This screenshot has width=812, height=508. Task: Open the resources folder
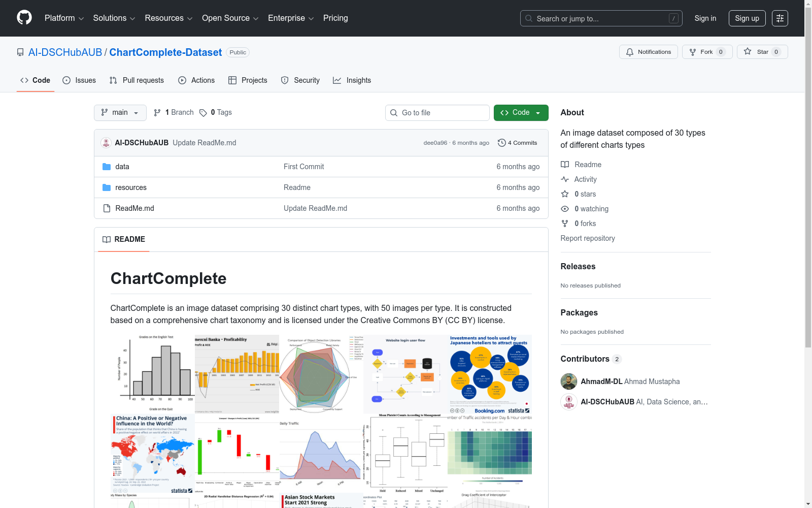pyautogui.click(x=131, y=187)
